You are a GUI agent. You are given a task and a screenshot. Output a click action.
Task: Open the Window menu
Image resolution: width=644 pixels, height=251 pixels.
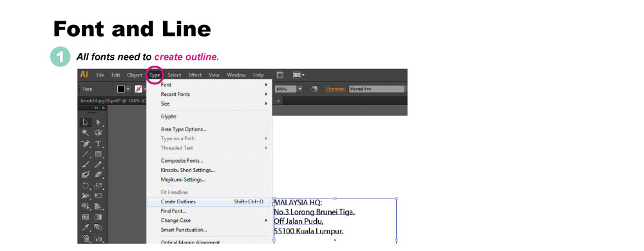[x=236, y=75]
